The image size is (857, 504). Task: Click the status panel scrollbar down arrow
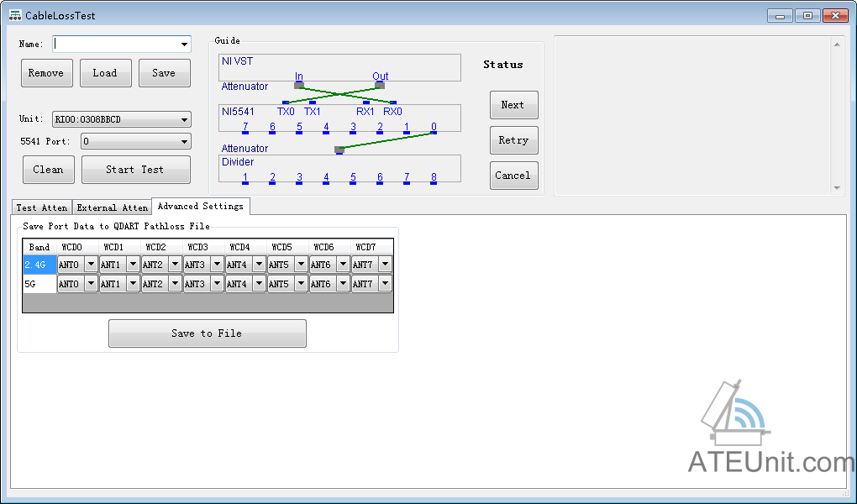click(x=836, y=187)
